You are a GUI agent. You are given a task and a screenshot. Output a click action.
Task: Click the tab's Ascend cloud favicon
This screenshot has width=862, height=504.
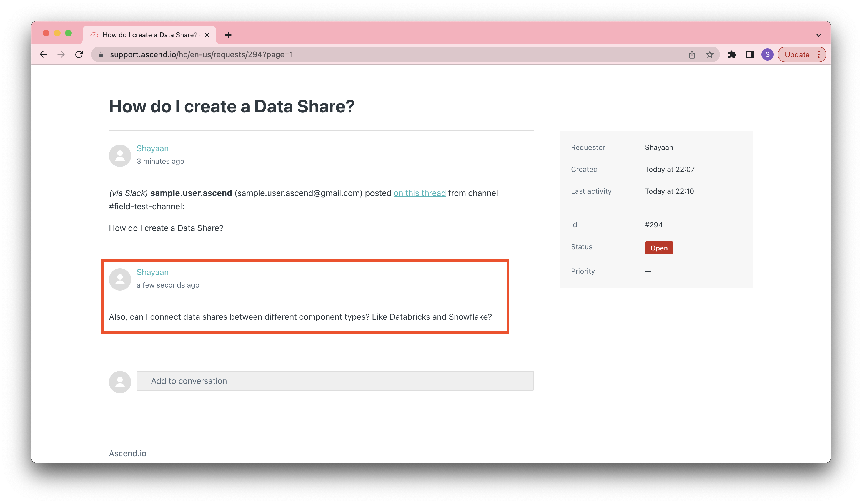tap(94, 35)
